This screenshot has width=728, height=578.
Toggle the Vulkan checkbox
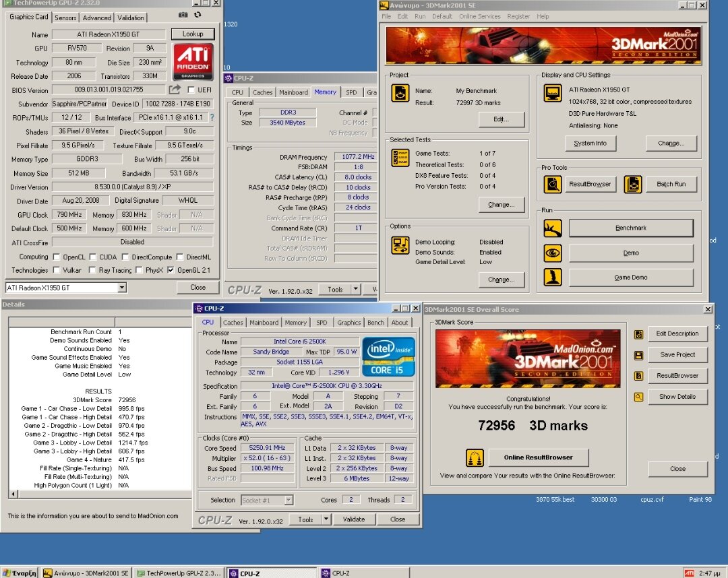(x=56, y=270)
